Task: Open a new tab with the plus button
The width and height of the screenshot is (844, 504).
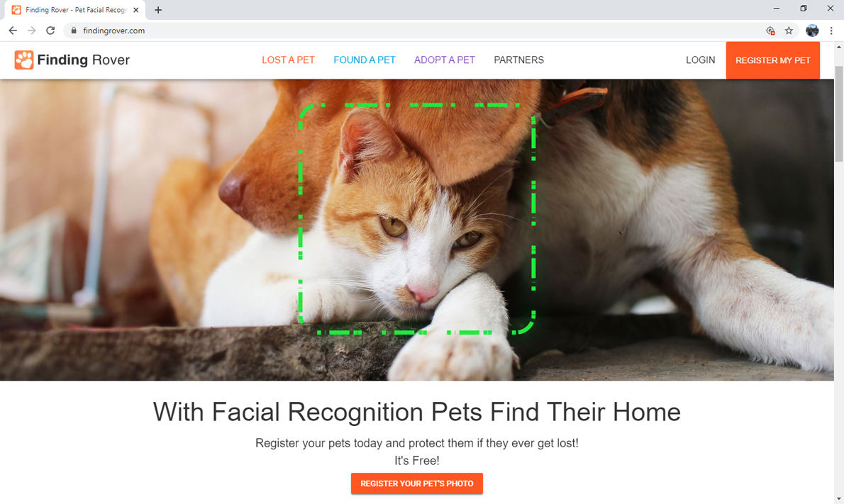Action: click(x=157, y=10)
